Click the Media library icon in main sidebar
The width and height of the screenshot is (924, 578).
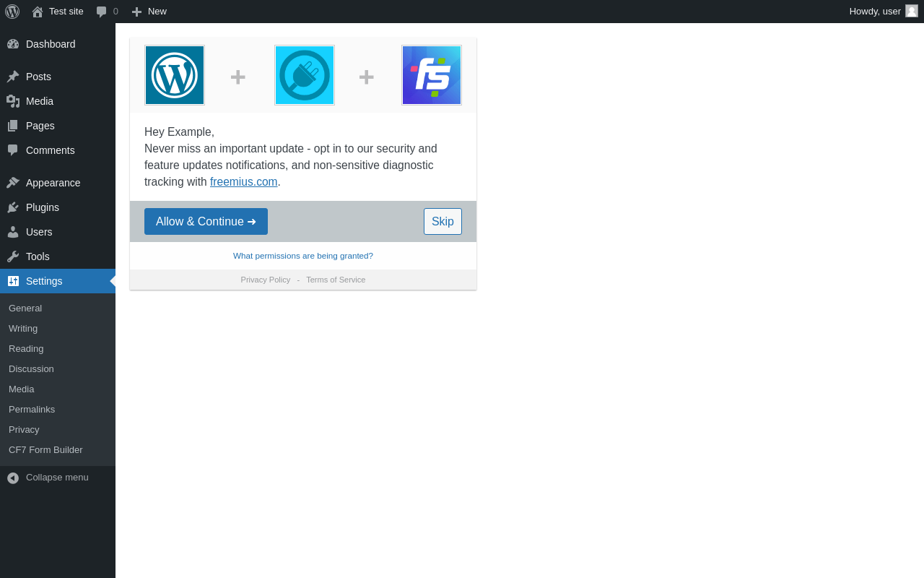[13, 101]
